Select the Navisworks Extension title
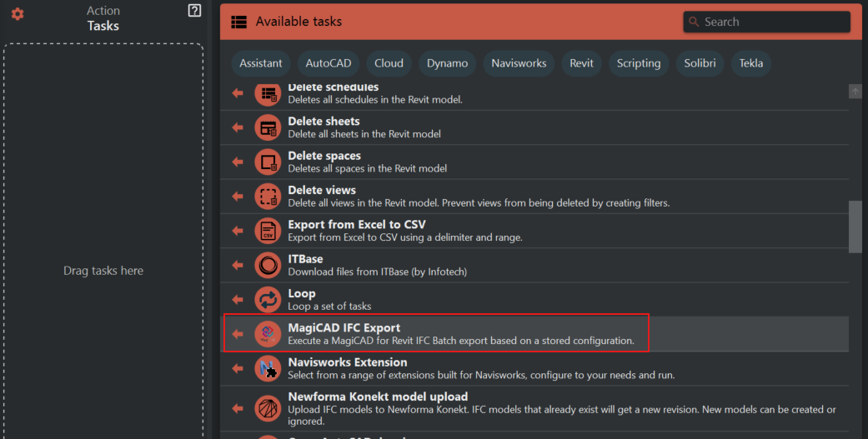The image size is (868, 439). (x=348, y=362)
